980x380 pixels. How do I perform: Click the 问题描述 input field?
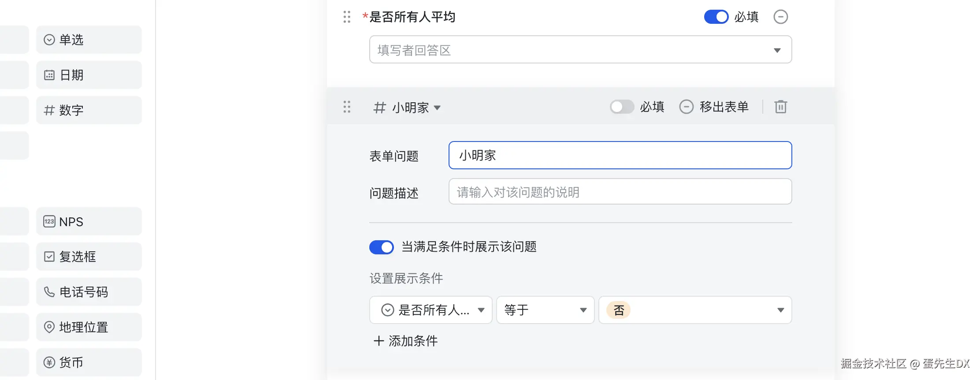[x=620, y=192]
